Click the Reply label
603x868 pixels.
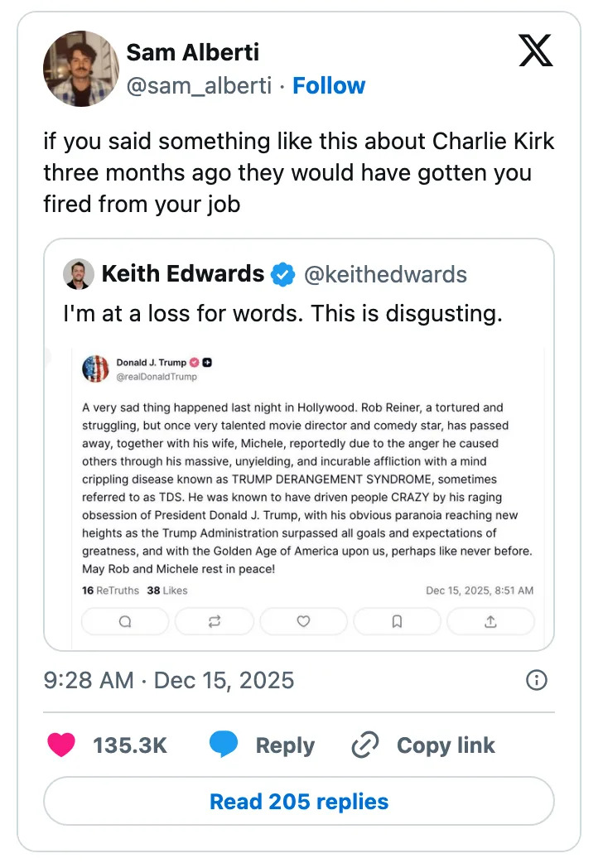tap(285, 745)
